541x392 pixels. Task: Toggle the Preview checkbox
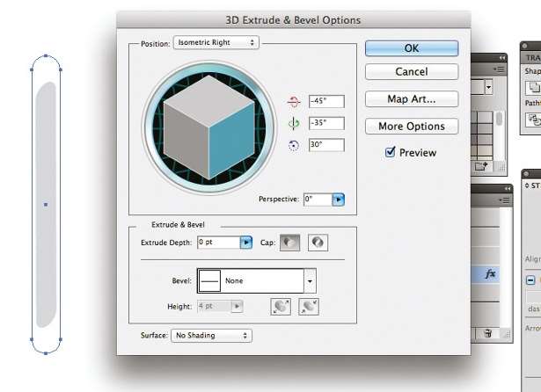(391, 152)
